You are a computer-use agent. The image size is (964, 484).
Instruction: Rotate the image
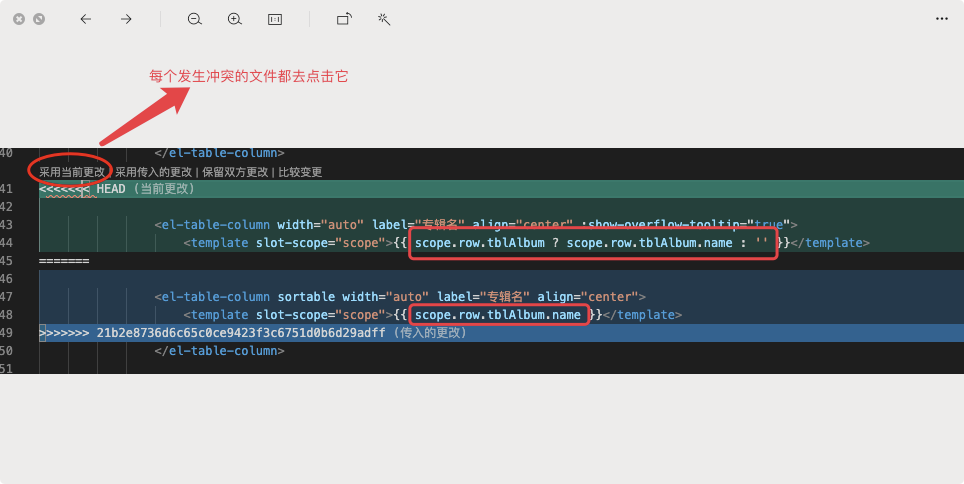[x=344, y=19]
